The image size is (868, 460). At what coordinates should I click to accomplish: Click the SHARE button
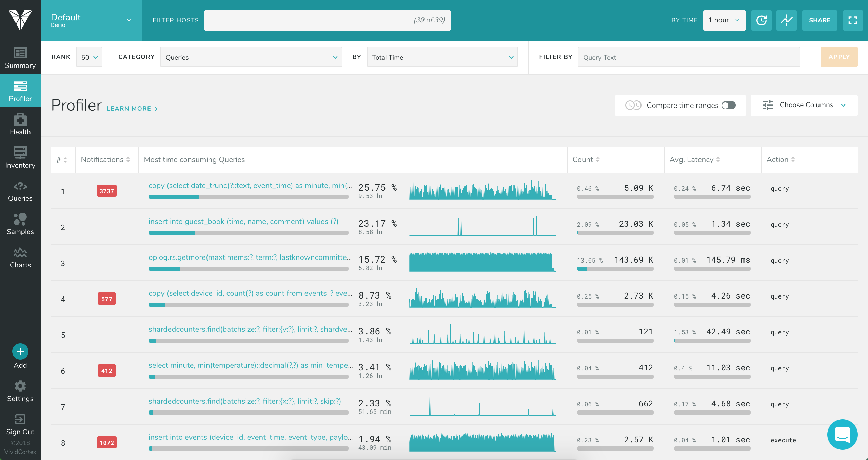[x=820, y=20]
